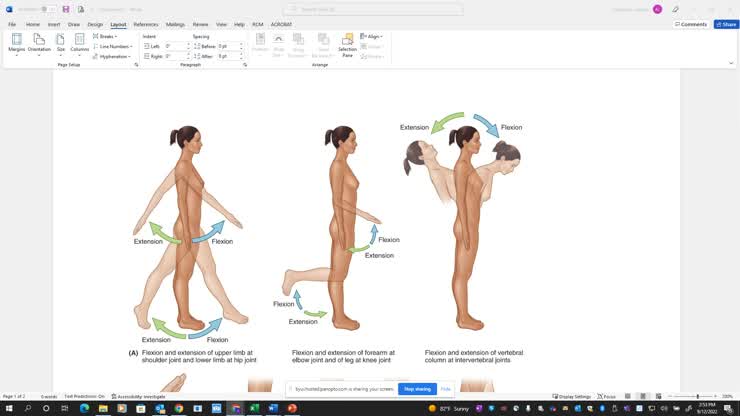Switch to the Design tab

coord(95,24)
